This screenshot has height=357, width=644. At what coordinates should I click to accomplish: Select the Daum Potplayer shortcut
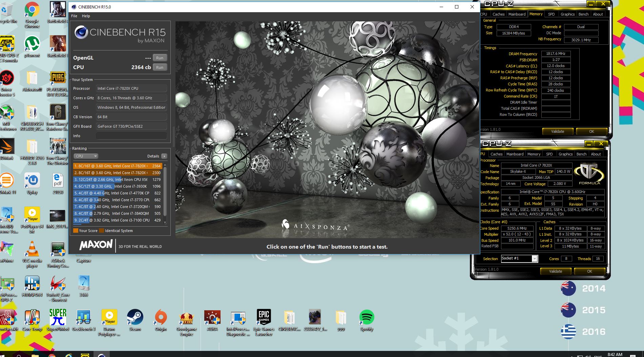109,323
